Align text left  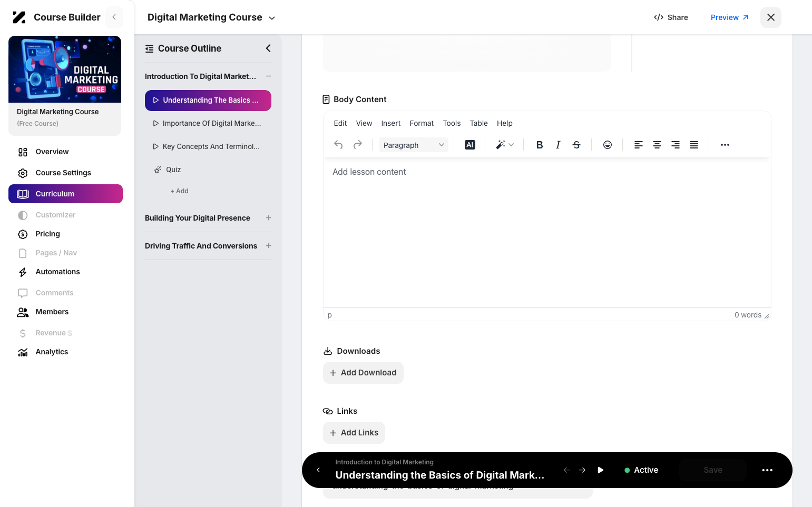pyautogui.click(x=639, y=145)
